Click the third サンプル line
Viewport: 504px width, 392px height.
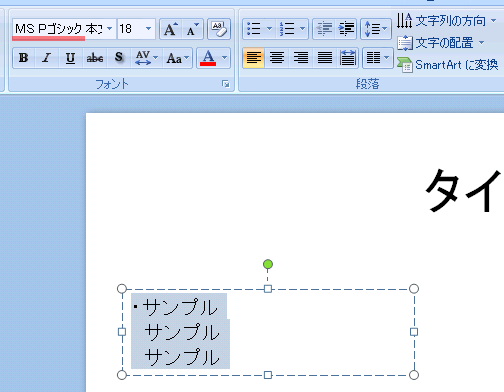[x=182, y=357]
